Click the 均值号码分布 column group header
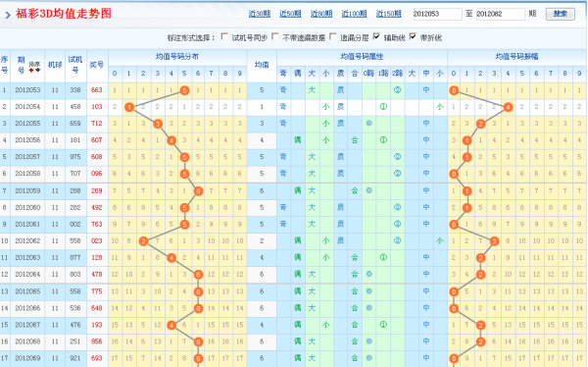This screenshot has width=588, height=367. pyautogui.click(x=177, y=57)
